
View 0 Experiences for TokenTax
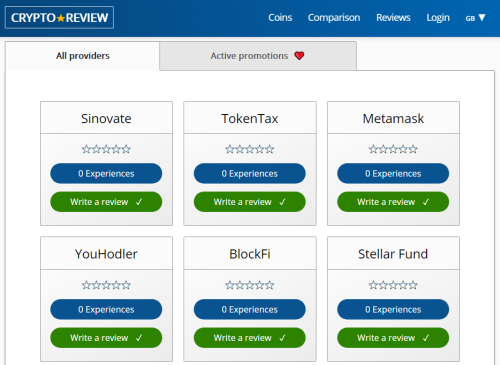coord(250,173)
